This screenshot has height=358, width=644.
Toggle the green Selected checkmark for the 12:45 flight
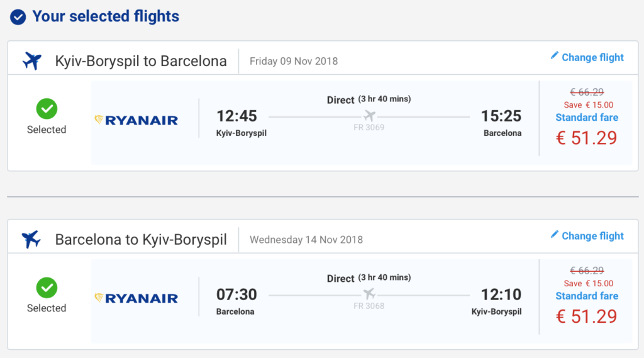[x=47, y=109]
